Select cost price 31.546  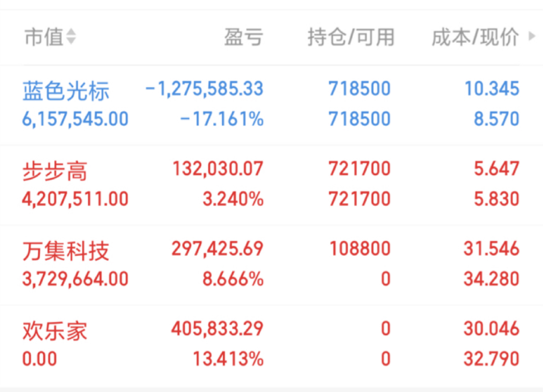(492, 249)
